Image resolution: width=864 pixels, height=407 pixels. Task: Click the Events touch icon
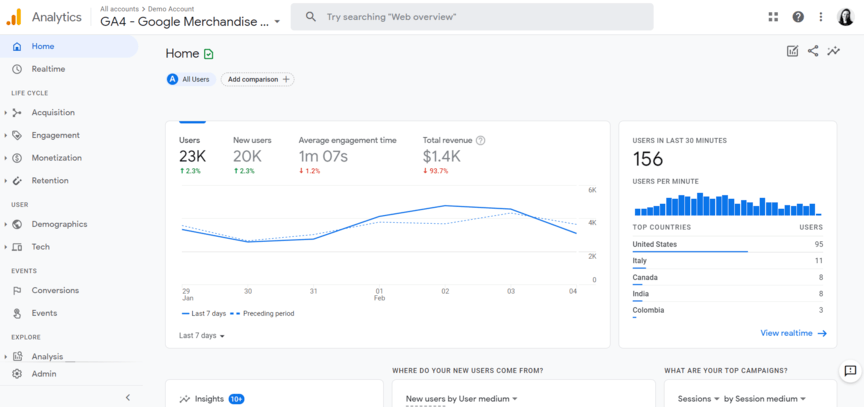(x=17, y=313)
